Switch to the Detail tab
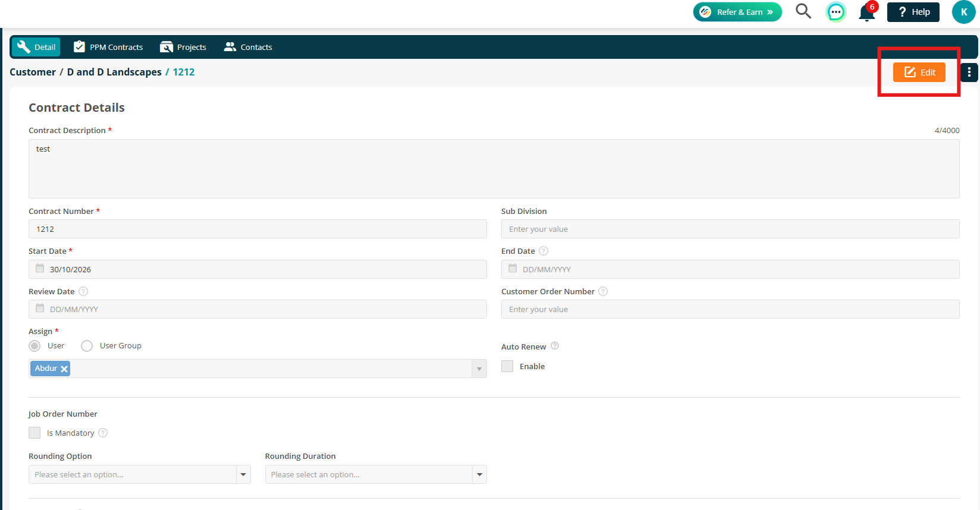Screen dimensions: 980x510 (36, 47)
